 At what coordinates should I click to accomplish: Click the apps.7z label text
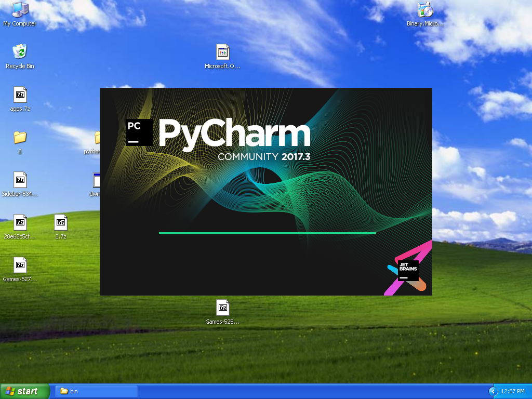coord(20,109)
